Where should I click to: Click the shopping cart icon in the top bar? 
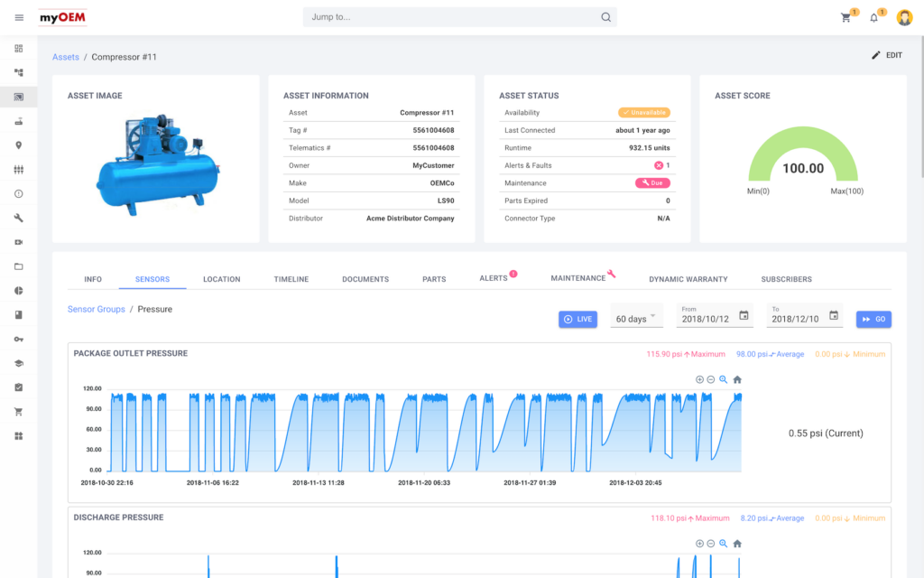point(845,17)
